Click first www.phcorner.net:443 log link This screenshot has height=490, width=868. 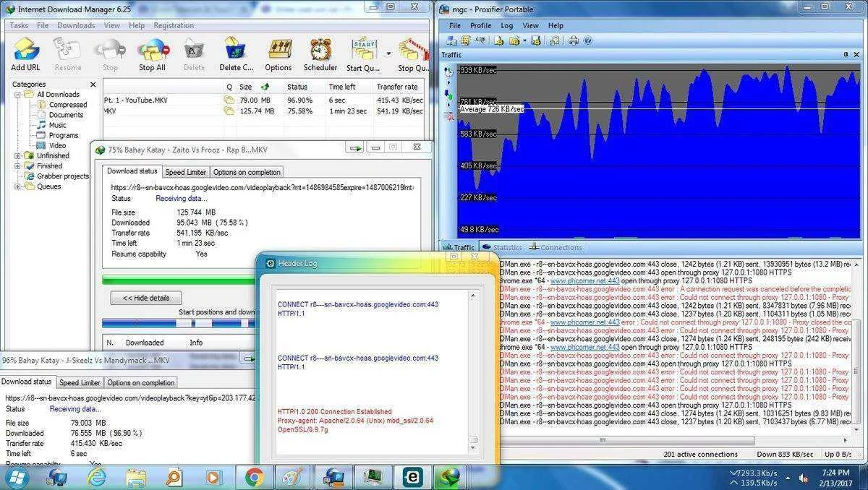point(585,280)
